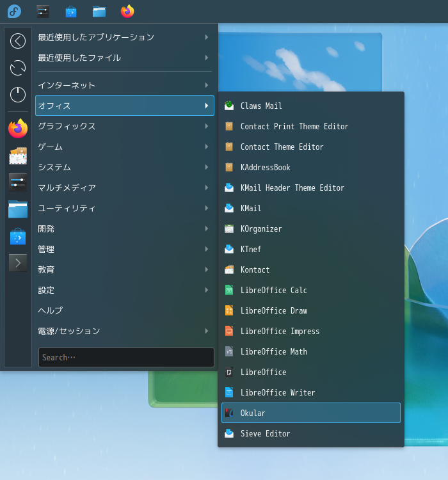Open settings sliders icon in favorites sidebar
Screen dimensions: 448x480
pyautogui.click(x=18, y=182)
